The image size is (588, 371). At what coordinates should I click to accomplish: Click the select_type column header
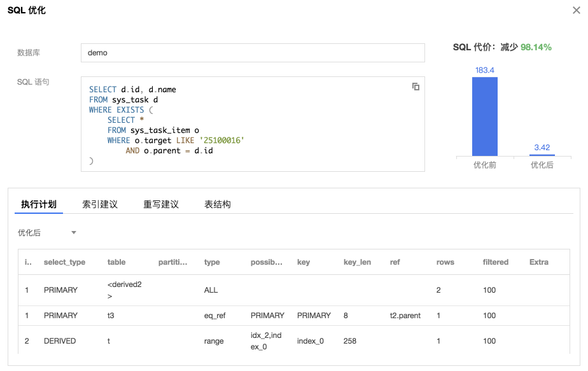pos(64,262)
